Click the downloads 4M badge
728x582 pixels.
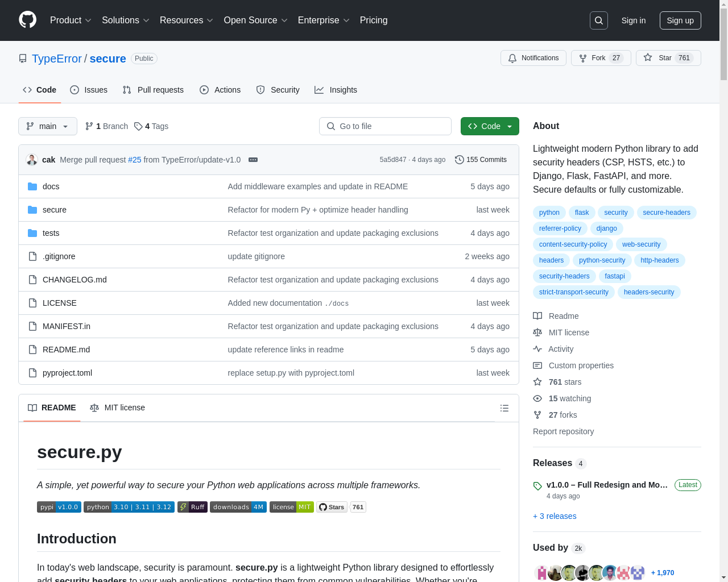tap(238, 507)
